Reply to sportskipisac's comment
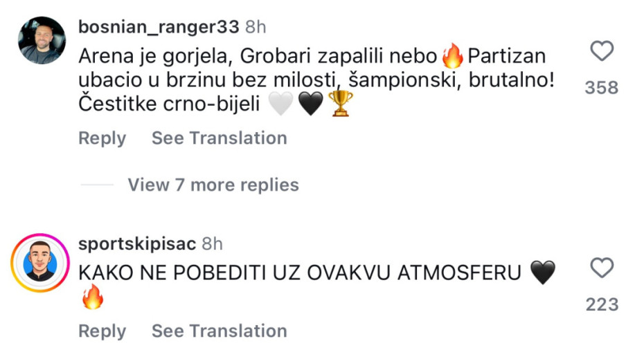 (x=102, y=331)
